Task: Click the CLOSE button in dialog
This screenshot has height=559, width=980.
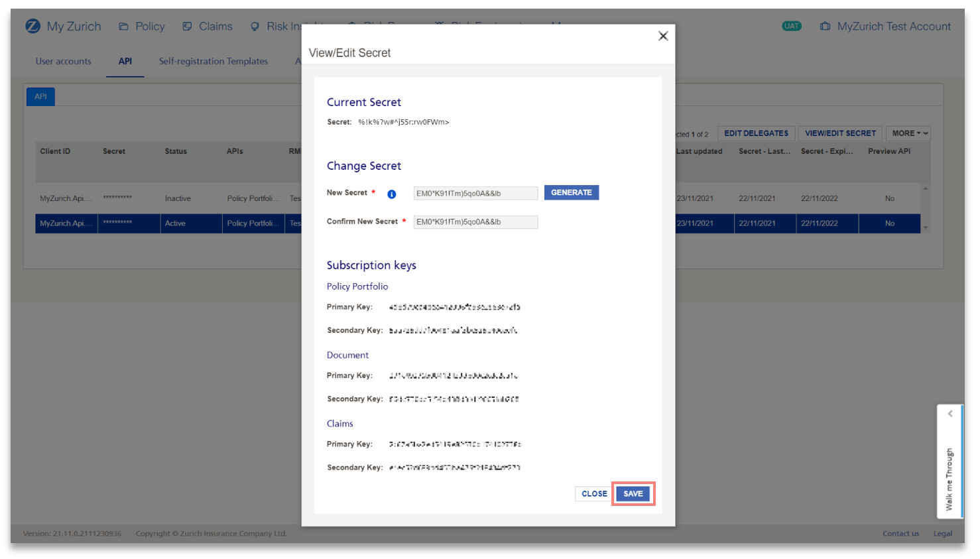Action: point(593,494)
